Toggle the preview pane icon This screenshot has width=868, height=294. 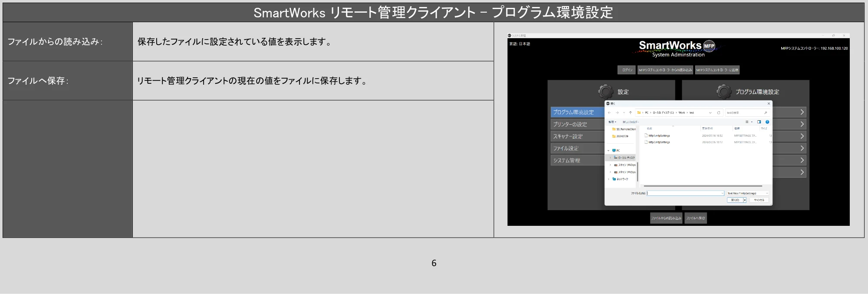pyautogui.click(x=759, y=122)
